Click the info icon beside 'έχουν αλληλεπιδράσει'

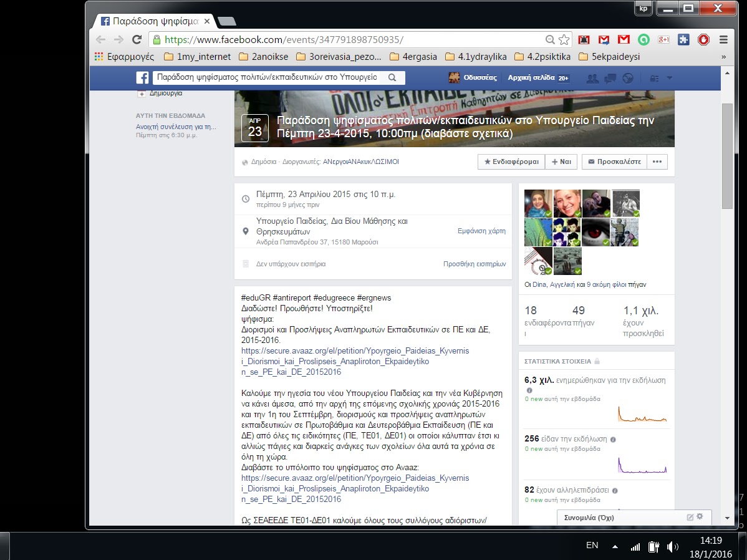(x=615, y=490)
